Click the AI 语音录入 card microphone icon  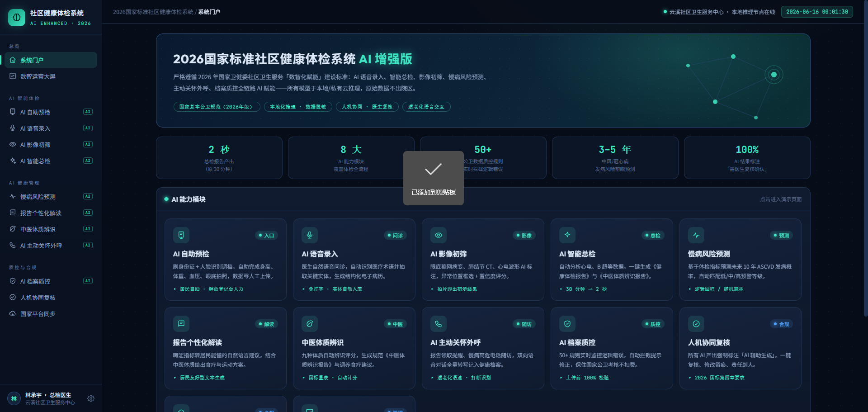310,235
